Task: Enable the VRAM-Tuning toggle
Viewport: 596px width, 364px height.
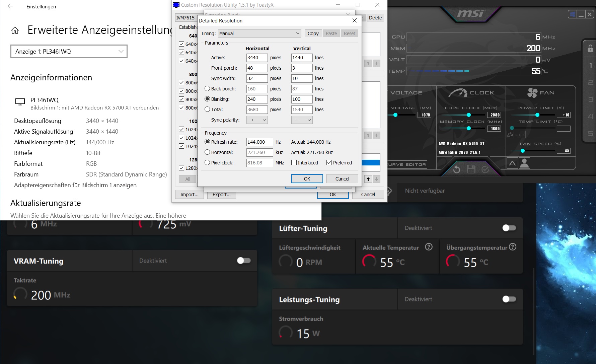Action: pyautogui.click(x=244, y=261)
